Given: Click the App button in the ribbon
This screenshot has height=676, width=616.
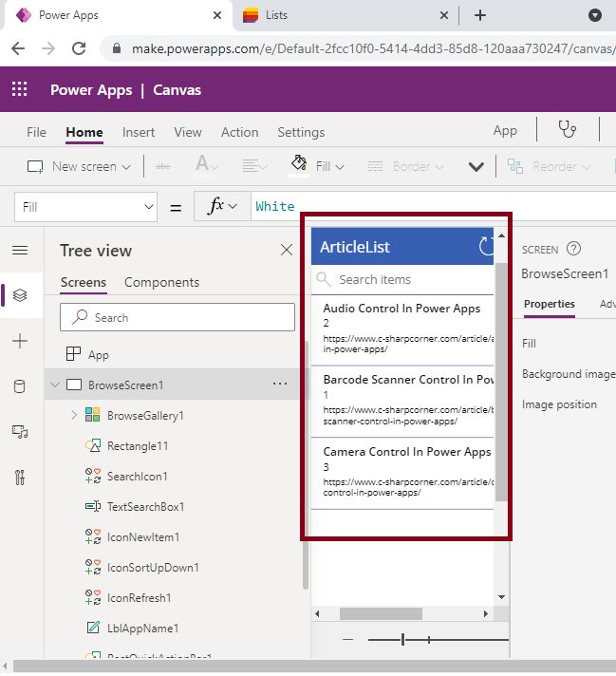Looking at the screenshot, I should pyautogui.click(x=505, y=130).
